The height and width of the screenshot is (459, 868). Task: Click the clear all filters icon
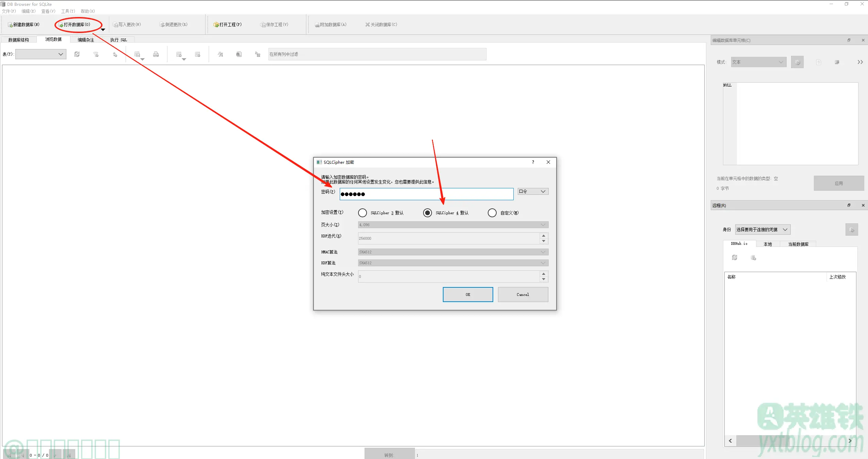click(x=96, y=54)
